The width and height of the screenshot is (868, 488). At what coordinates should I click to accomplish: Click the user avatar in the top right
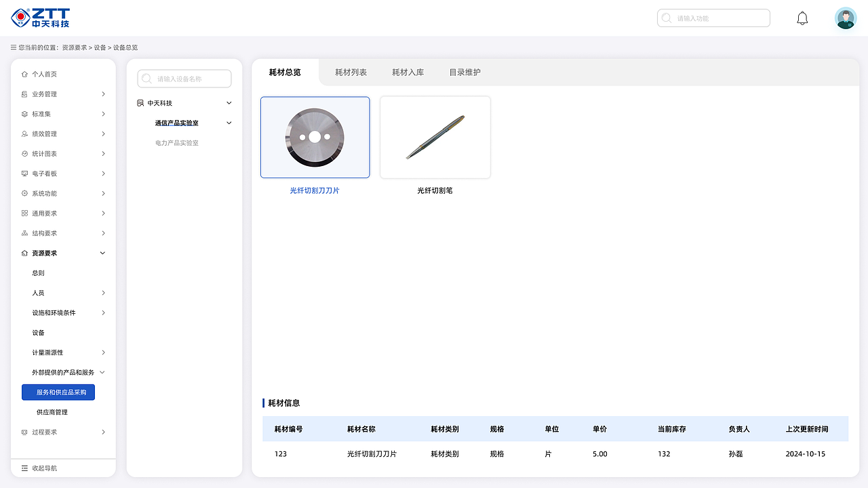point(846,18)
